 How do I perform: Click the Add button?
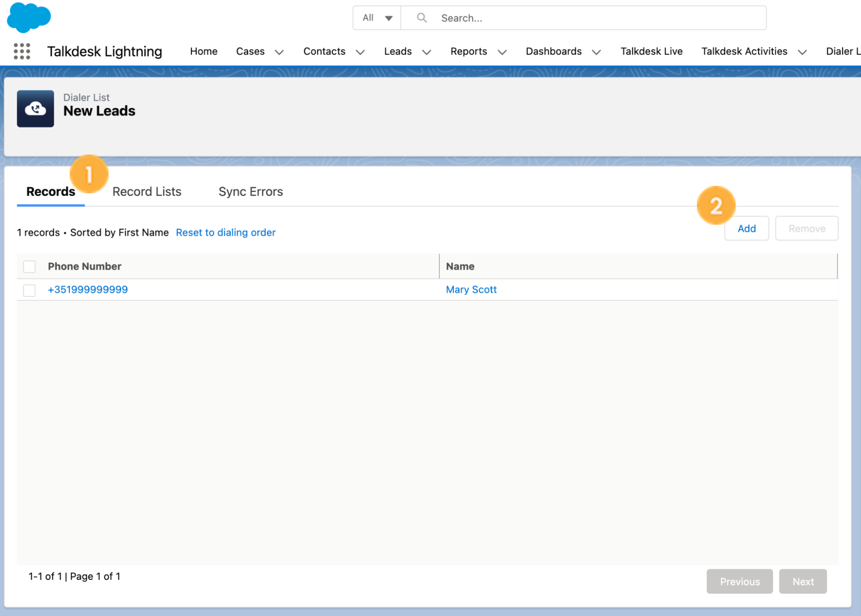point(746,228)
